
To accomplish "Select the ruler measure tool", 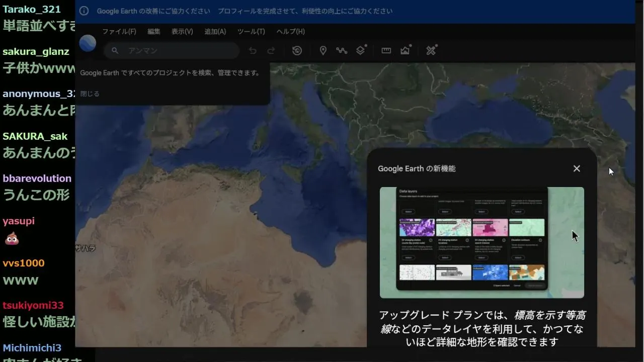I will [386, 51].
